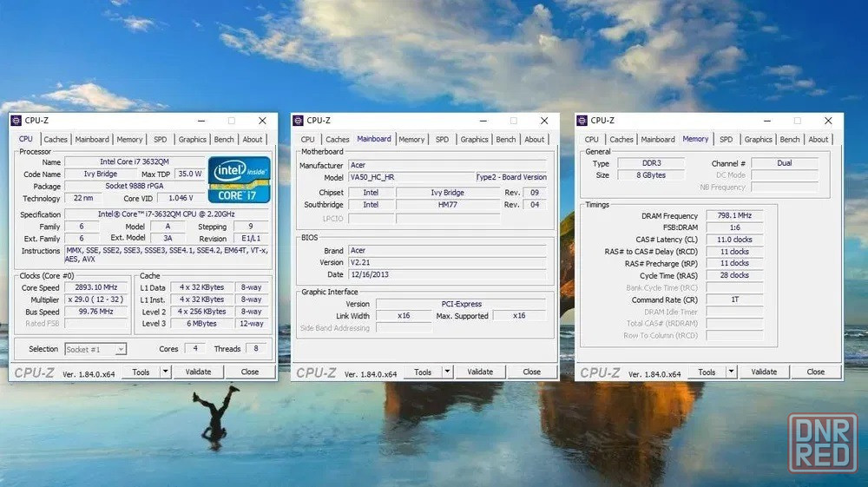Select CPU tab in the Memory window

click(592, 140)
